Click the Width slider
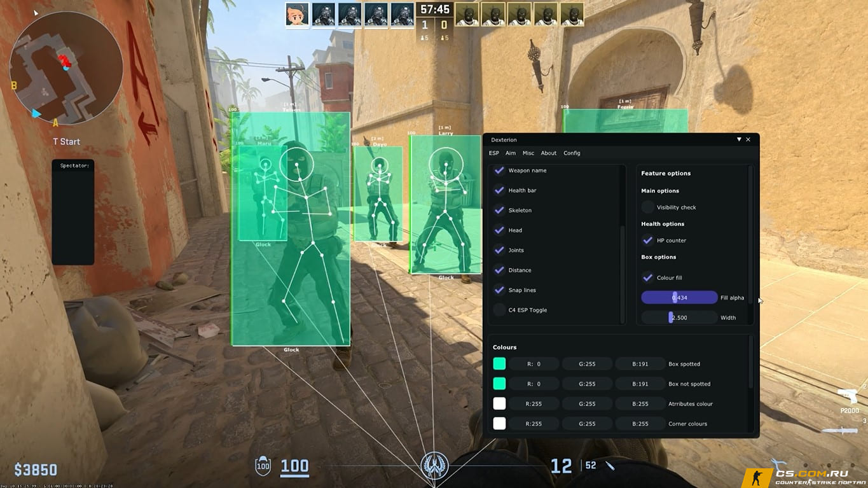The height and width of the screenshot is (488, 868). click(x=679, y=317)
